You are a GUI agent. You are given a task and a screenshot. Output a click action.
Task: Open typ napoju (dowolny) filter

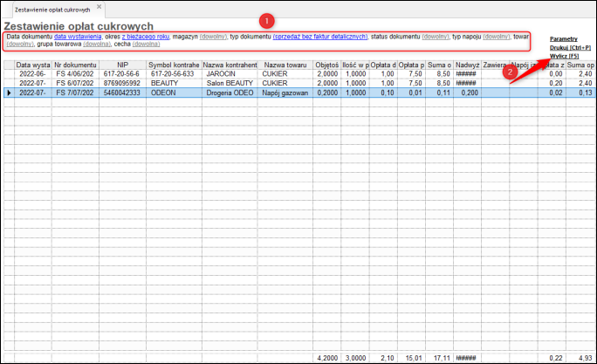click(x=497, y=37)
